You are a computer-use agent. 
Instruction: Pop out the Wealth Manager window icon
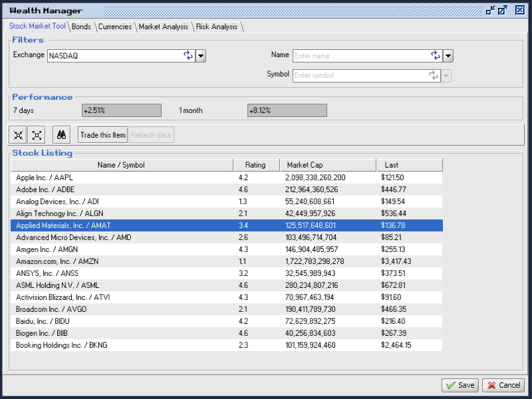click(503, 10)
